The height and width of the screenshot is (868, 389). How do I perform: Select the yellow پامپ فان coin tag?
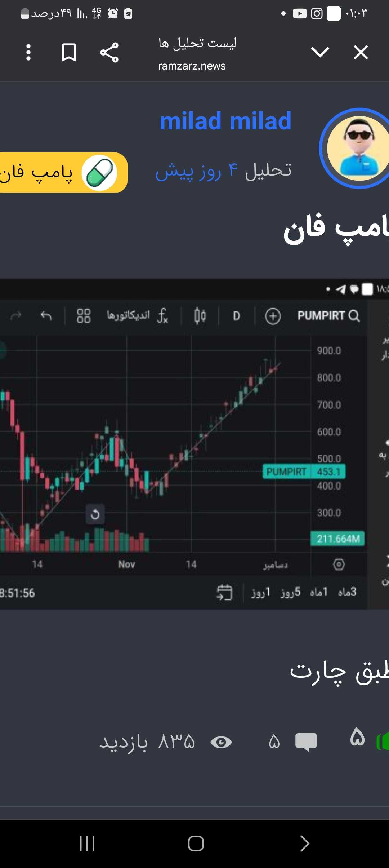point(61,173)
